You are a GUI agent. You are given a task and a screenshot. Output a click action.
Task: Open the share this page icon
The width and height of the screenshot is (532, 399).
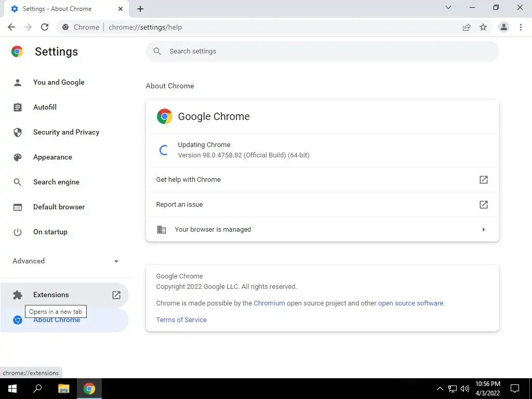tap(467, 27)
